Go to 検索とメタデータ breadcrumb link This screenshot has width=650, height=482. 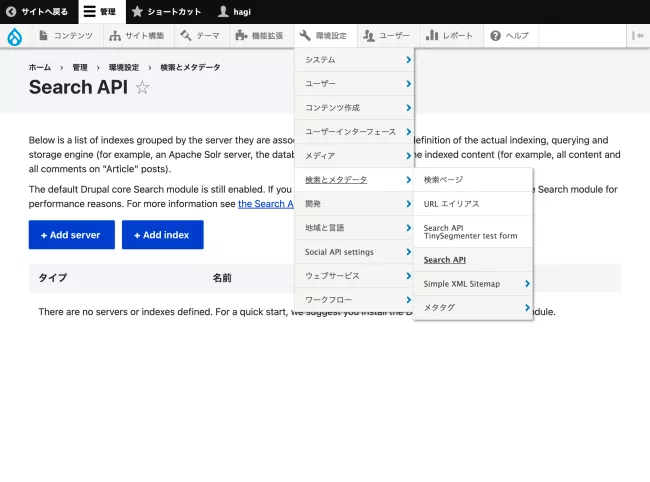pos(190,68)
